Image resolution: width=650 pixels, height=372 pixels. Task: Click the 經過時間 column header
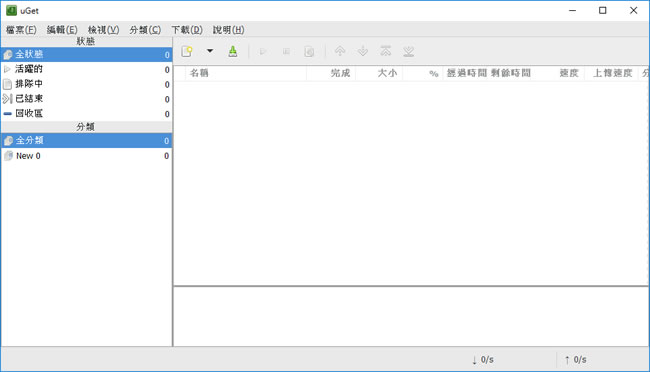click(466, 73)
